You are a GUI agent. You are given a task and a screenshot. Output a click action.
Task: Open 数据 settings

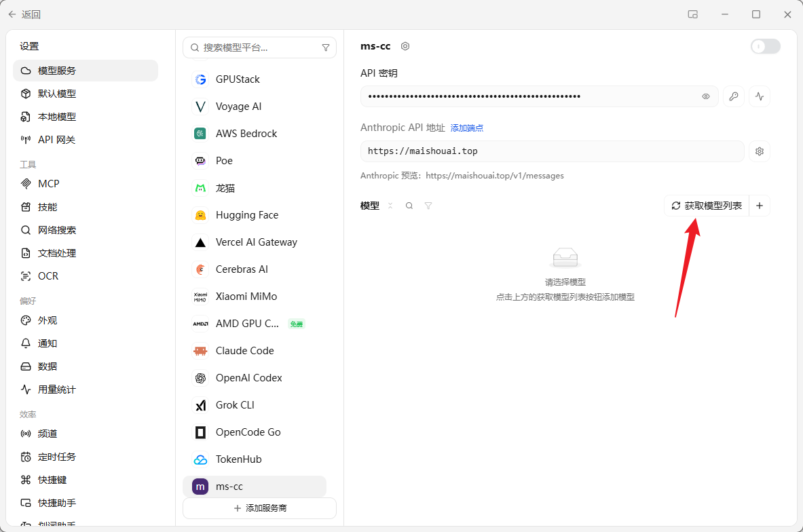(86, 366)
